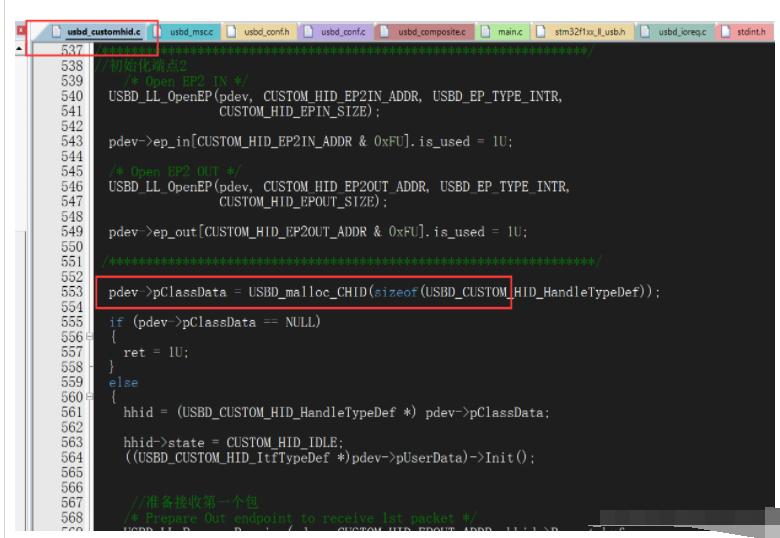This screenshot has width=780, height=538.
Task: Click the USBD_malloc_CHID call on line 553
Action: click(307, 292)
